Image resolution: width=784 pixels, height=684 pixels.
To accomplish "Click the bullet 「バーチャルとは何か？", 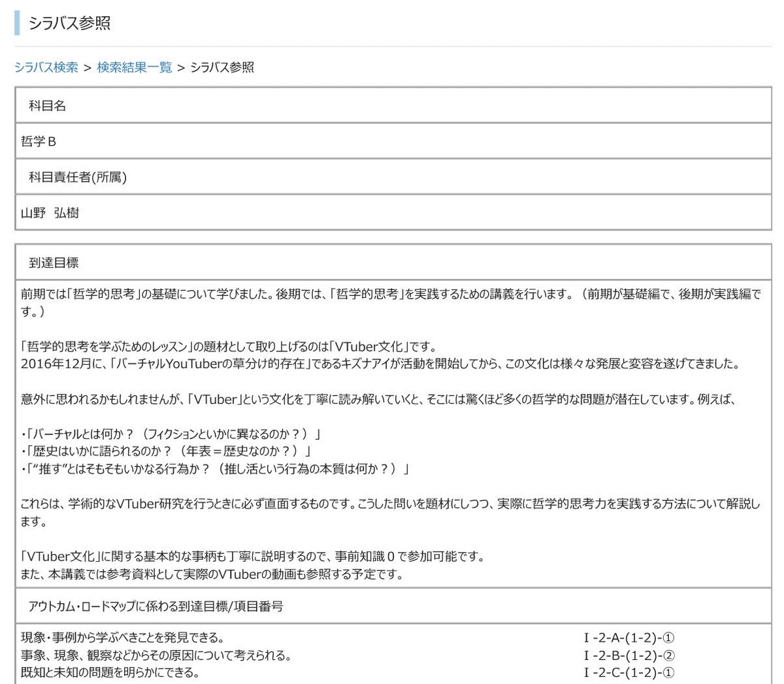I will [x=171, y=434].
